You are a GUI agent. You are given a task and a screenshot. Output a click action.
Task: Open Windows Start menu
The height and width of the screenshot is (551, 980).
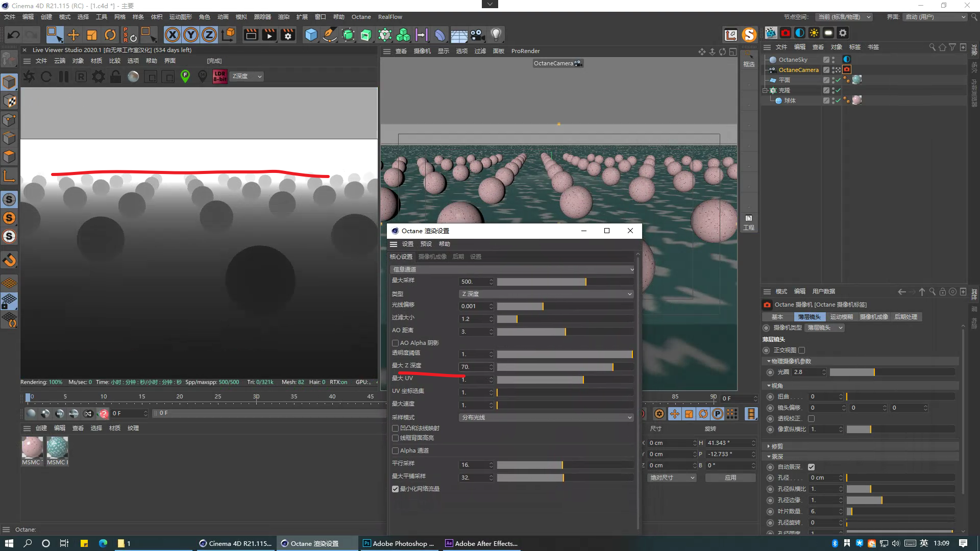(x=9, y=543)
